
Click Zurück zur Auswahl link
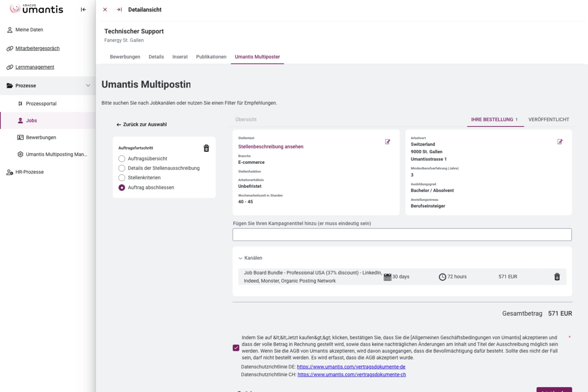click(x=141, y=124)
